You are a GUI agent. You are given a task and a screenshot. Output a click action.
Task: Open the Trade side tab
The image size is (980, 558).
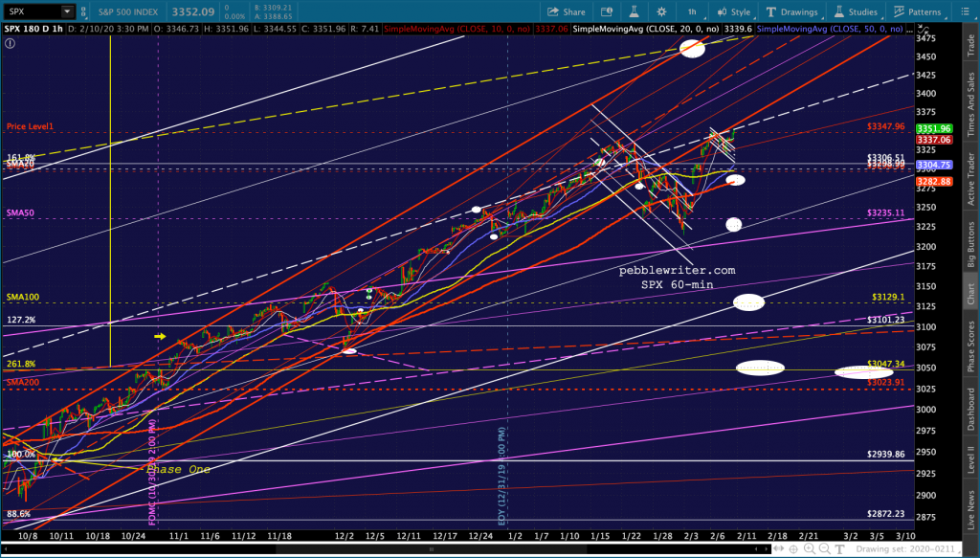(x=971, y=47)
